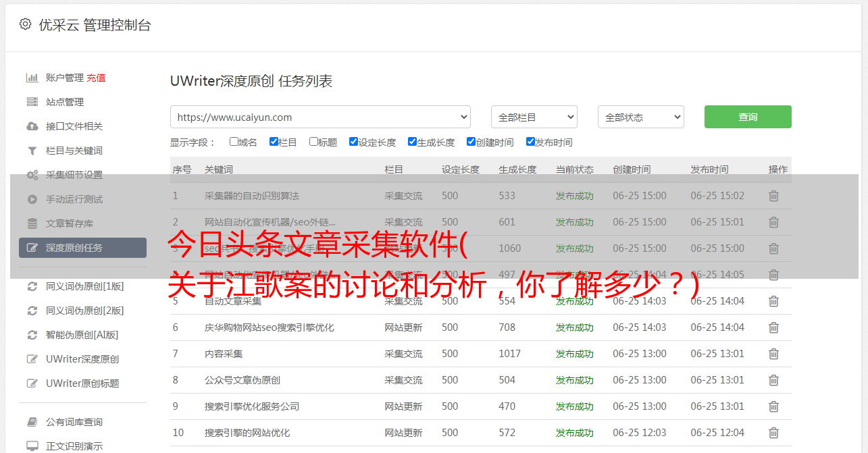Delete row 9 搜索引擎优化服务公司

tap(774, 406)
